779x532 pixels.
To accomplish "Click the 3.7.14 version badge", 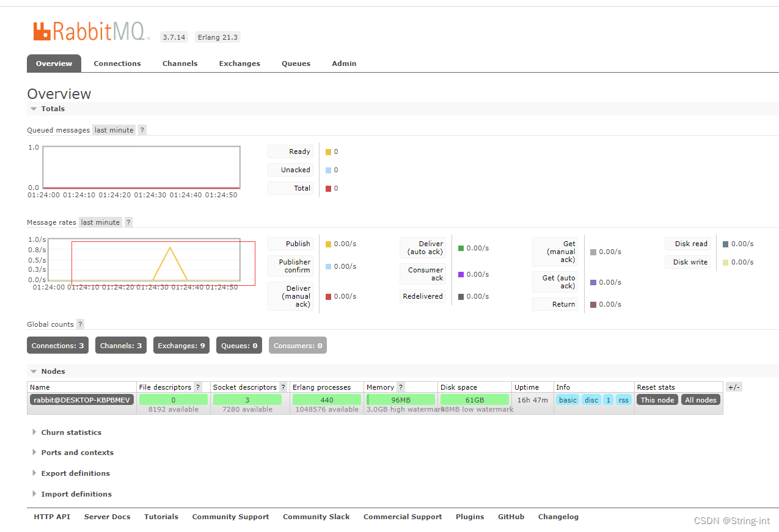I will click(x=174, y=37).
